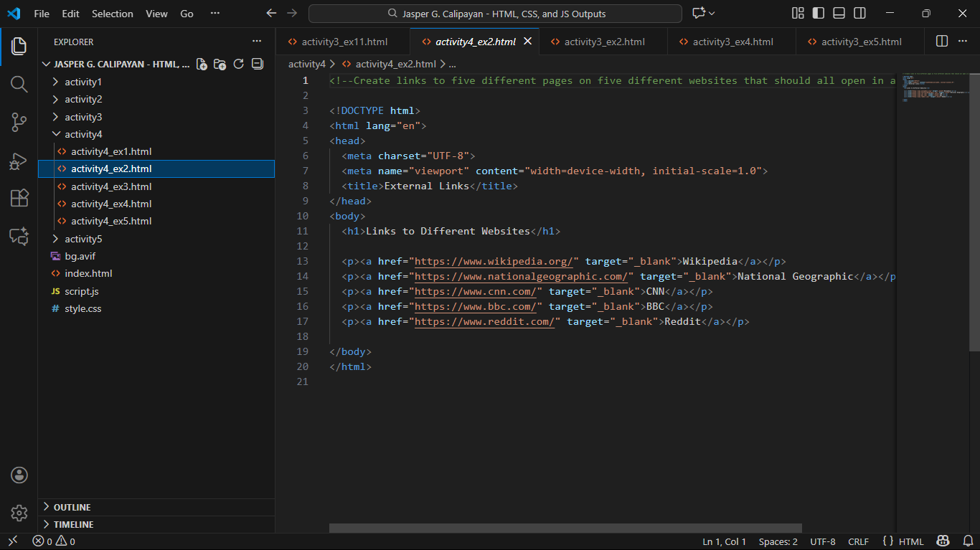Open the Manage settings gear
The height and width of the screenshot is (550, 980).
[19, 513]
